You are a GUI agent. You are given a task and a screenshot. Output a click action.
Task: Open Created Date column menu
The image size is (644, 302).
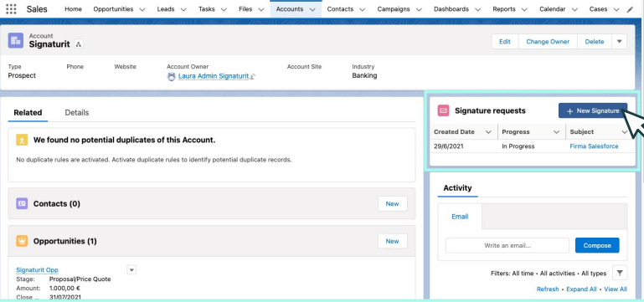[x=488, y=131]
